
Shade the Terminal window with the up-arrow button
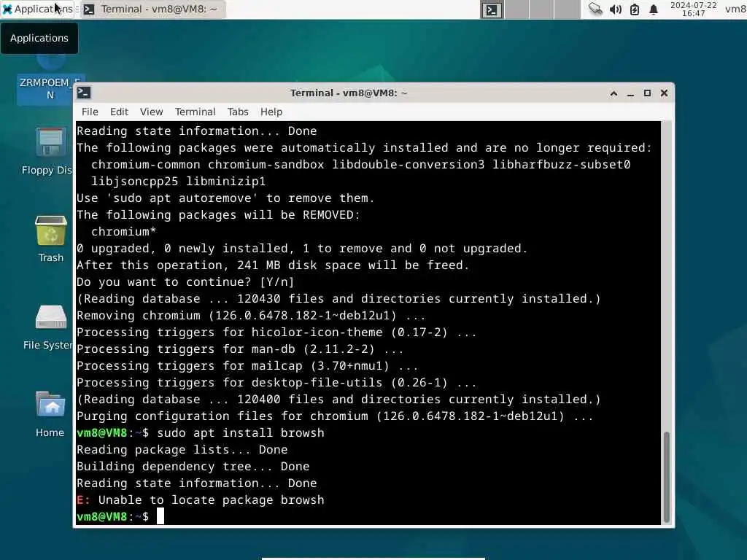[614, 93]
